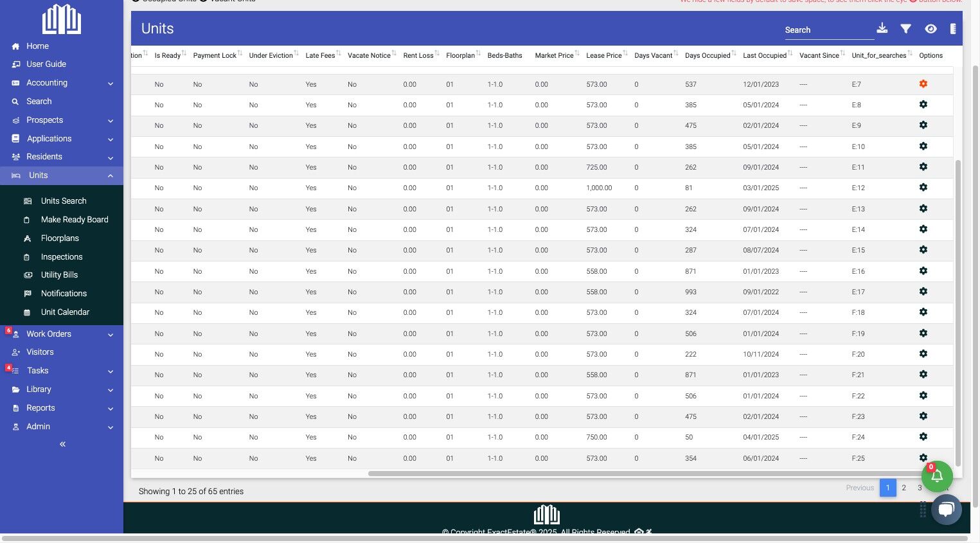Viewport: 980px width, 543px height.
Task: Collapse the sidebar with double chevron
Action: pos(62,444)
